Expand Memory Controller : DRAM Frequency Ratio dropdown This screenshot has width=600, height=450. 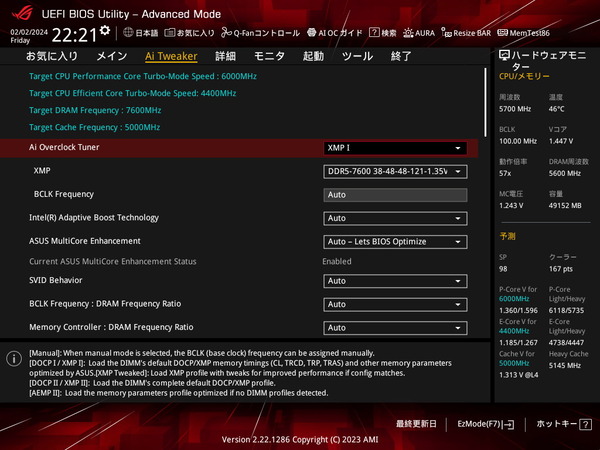396,327
